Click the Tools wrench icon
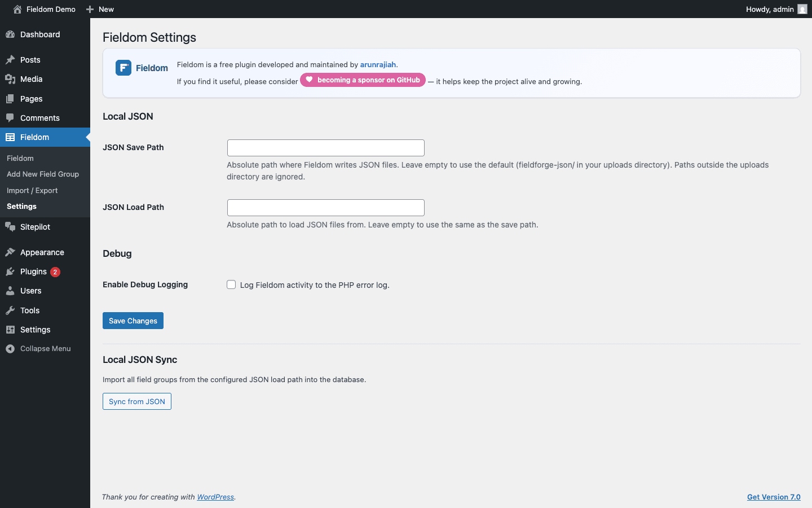 coord(10,310)
